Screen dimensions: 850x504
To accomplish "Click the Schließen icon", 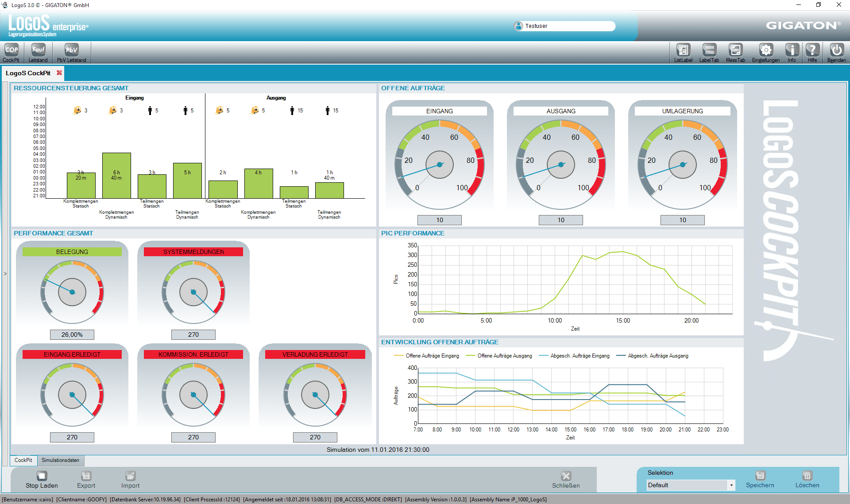I will (566, 476).
